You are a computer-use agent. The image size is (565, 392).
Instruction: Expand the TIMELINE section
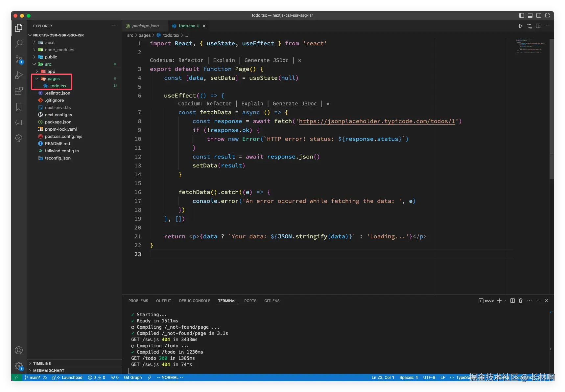coord(42,363)
